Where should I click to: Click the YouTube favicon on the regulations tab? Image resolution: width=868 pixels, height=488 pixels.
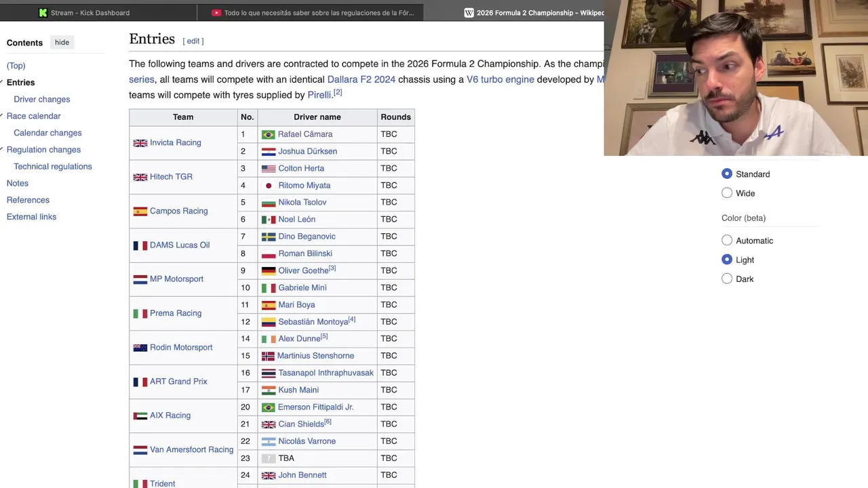pos(216,13)
